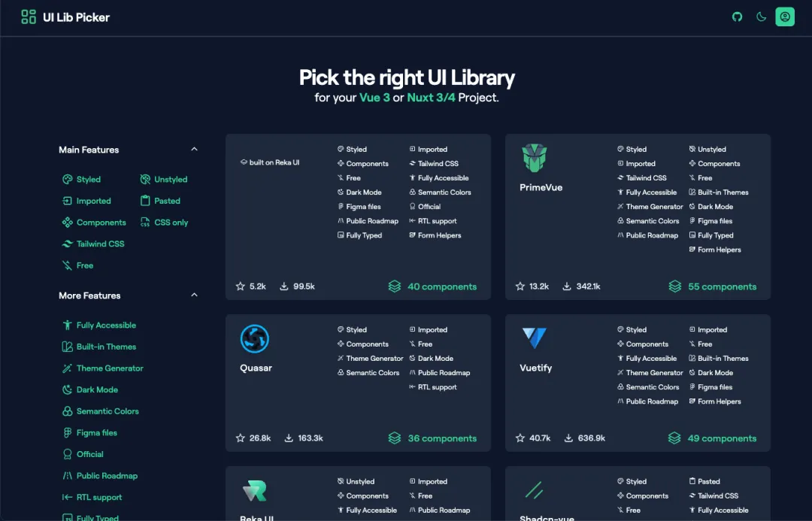
Task: Click the star icon next to 40.7k
Action: [520, 438]
